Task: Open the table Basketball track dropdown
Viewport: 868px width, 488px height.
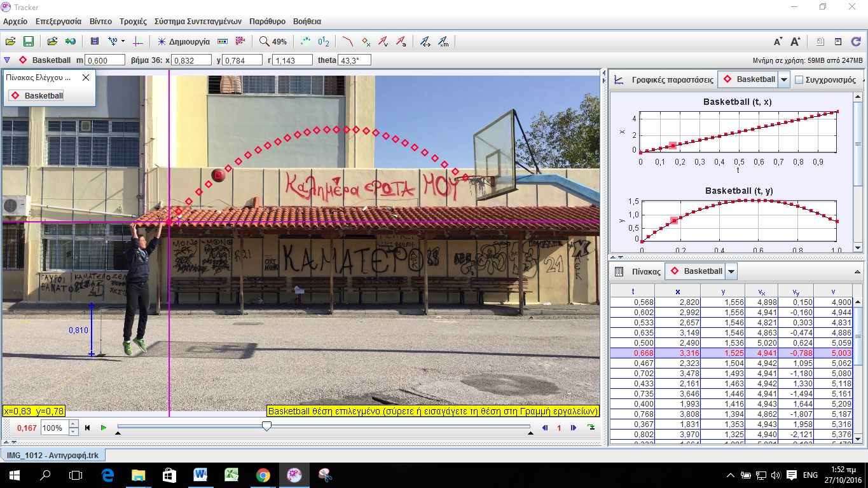Action: point(731,271)
